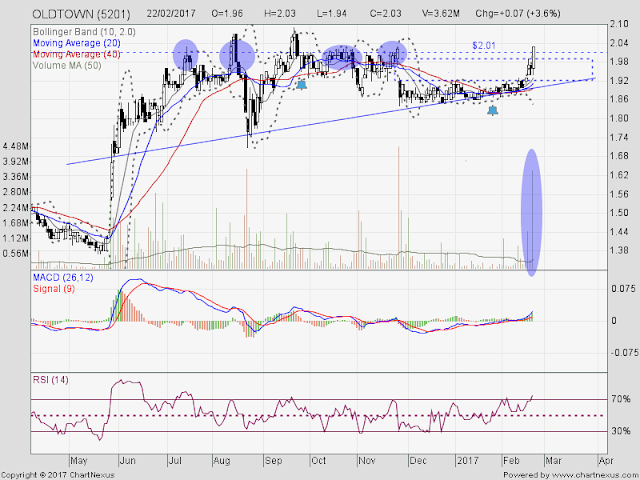The height and width of the screenshot is (480, 640).
Task: Select the RSI (14) indicator label
Action: point(51,380)
